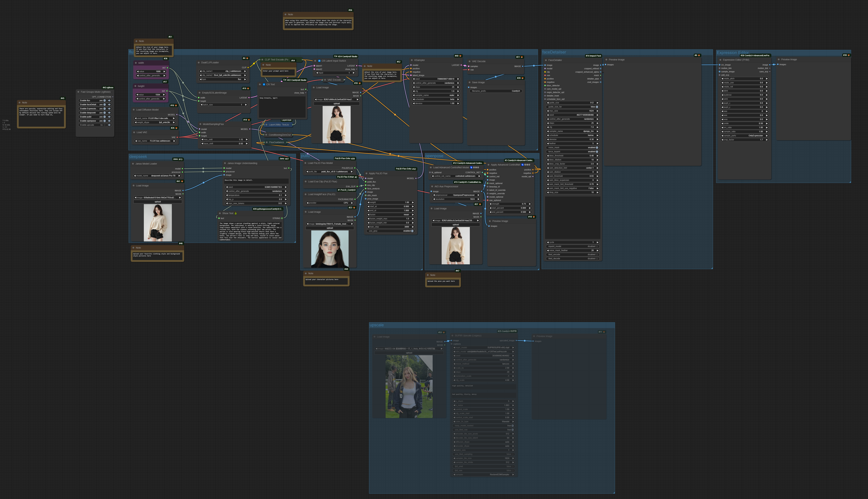Go to faceDetailer group arrow icon
This screenshot has width=868, height=499.
(109, 105)
